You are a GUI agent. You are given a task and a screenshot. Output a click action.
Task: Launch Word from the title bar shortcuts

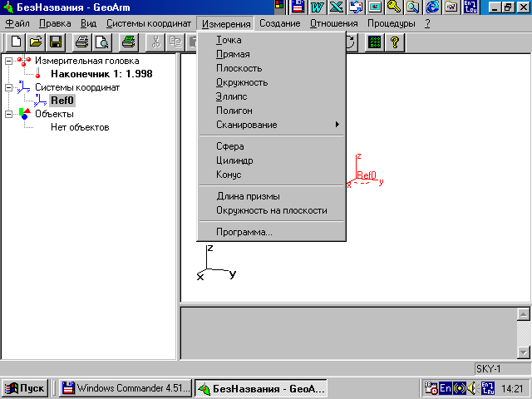coord(317,7)
